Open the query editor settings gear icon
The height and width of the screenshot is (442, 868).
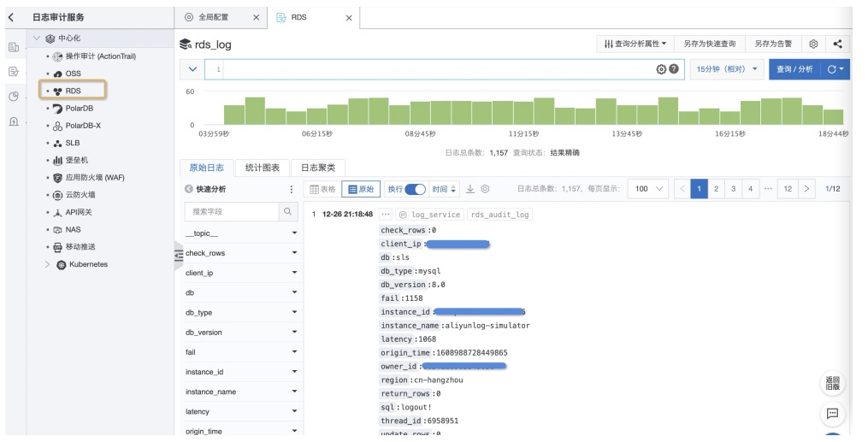pyautogui.click(x=661, y=69)
